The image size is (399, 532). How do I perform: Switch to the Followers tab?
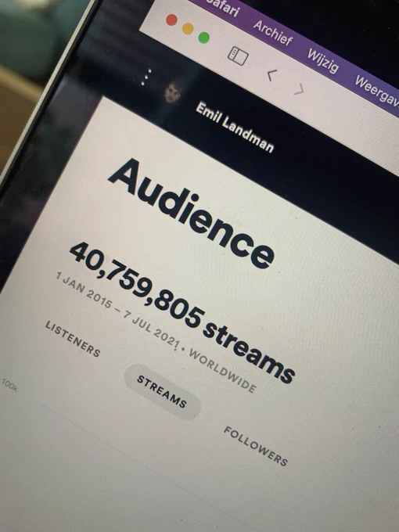(256, 446)
